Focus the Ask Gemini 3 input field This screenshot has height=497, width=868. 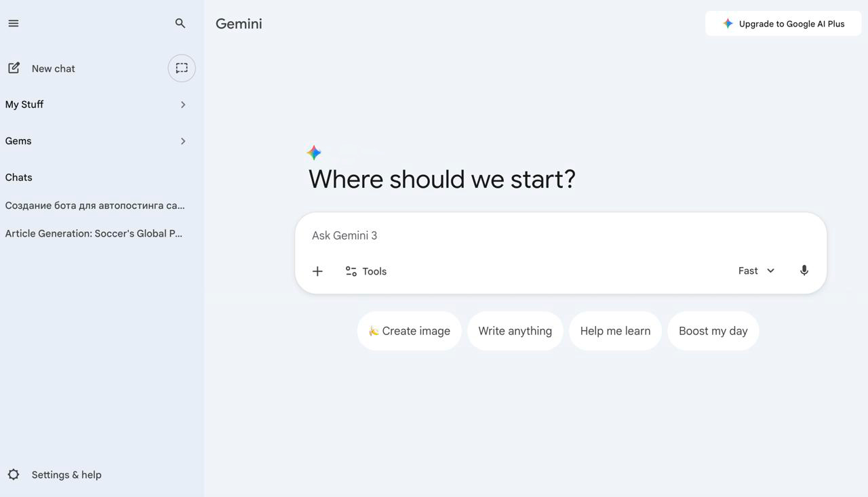pyautogui.click(x=560, y=235)
